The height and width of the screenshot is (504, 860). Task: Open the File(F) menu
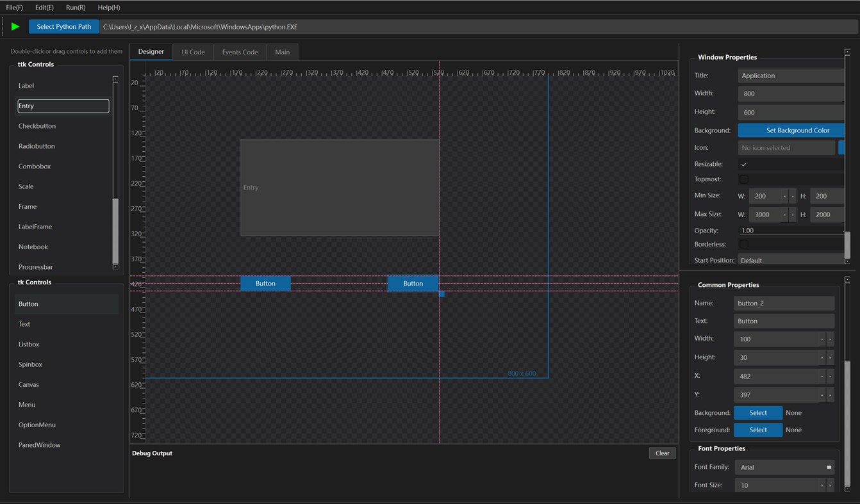pyautogui.click(x=14, y=8)
